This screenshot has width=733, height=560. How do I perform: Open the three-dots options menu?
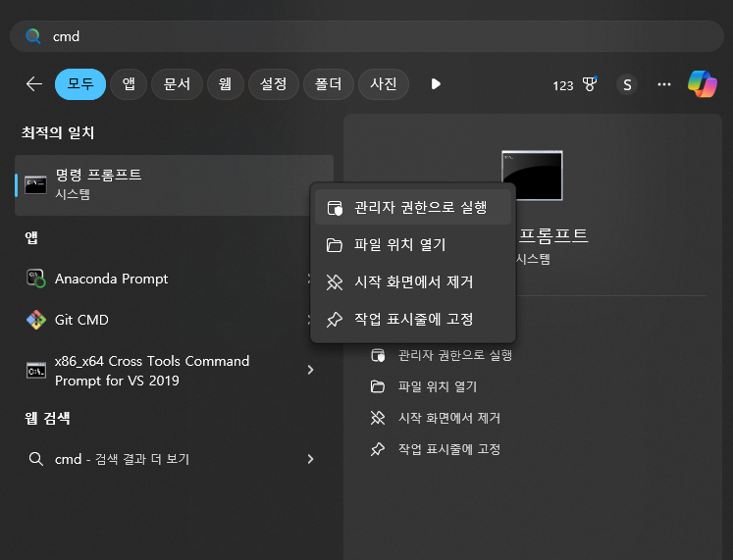[x=663, y=84]
